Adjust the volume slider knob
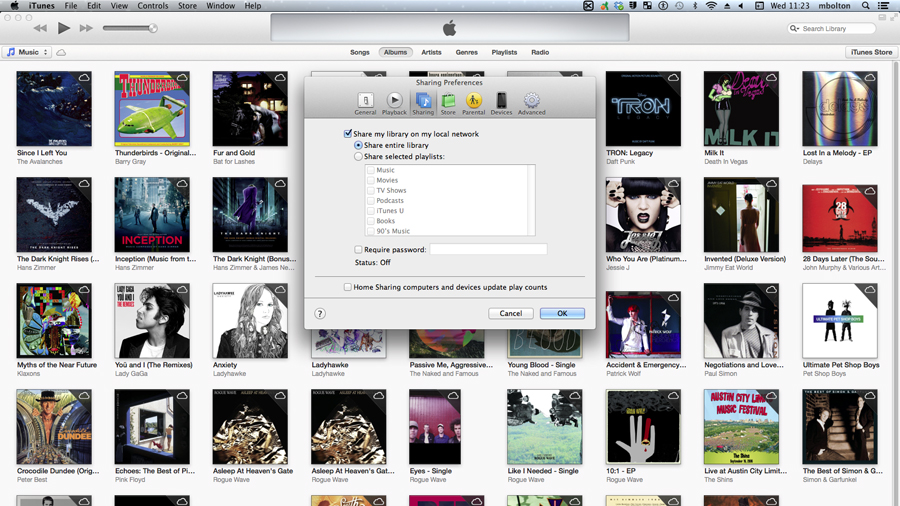The height and width of the screenshot is (506, 900). pos(153,28)
